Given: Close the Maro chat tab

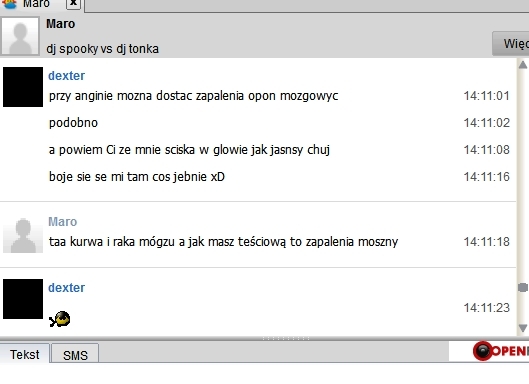Looking at the screenshot, I should pos(73,3).
